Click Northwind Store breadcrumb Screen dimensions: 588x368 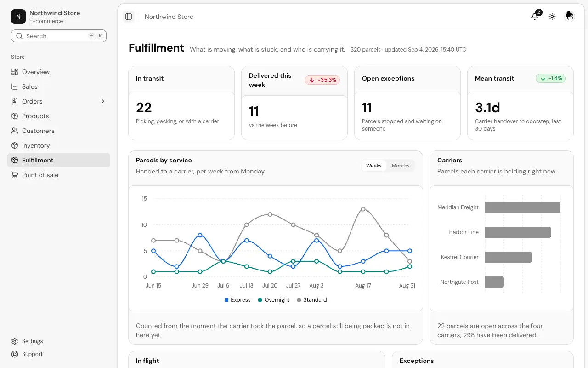169,17
